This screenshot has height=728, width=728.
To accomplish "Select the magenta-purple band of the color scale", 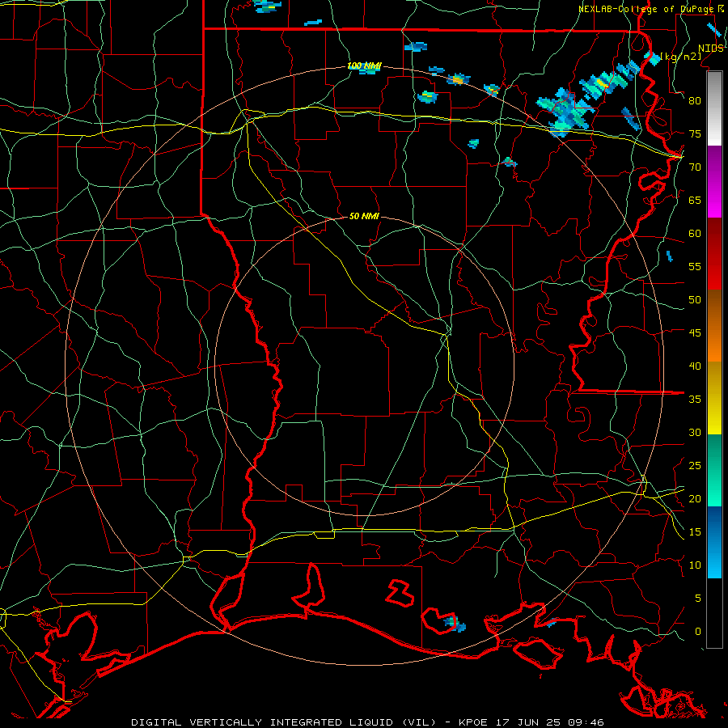I will tap(714, 182).
